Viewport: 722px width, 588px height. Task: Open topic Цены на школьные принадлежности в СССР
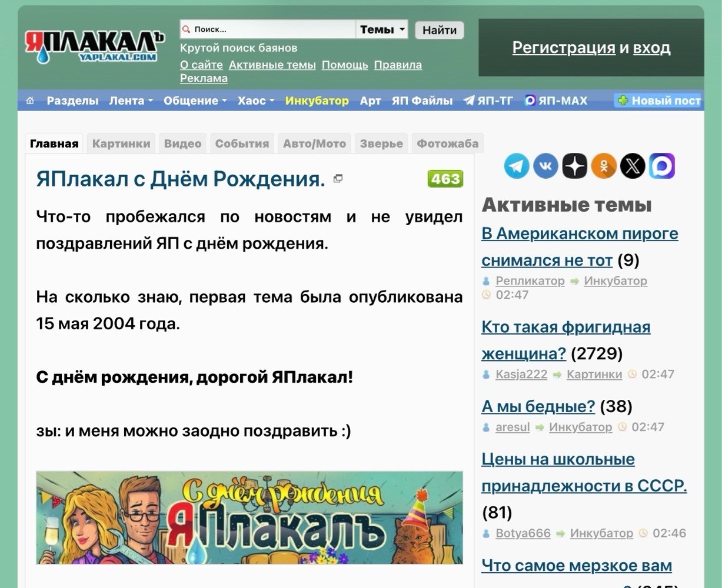point(584,473)
